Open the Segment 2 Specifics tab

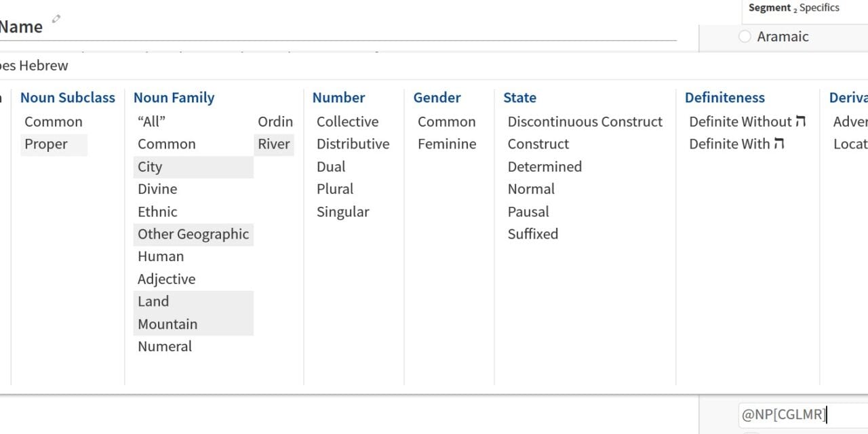tap(793, 8)
